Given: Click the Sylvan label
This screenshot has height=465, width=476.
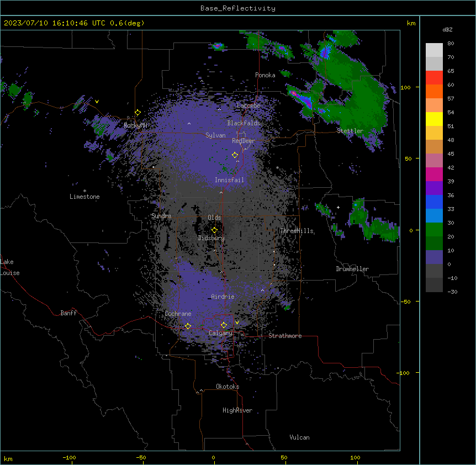Looking at the screenshot, I should click(x=215, y=135).
